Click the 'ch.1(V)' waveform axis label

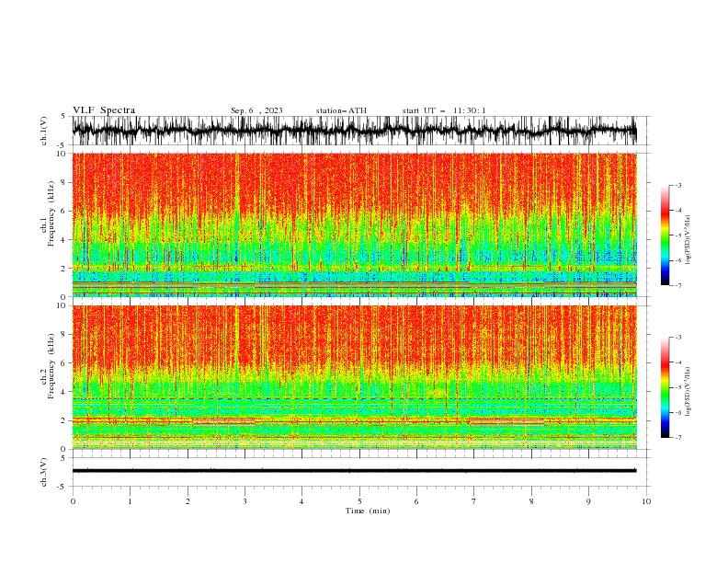pyautogui.click(x=44, y=131)
